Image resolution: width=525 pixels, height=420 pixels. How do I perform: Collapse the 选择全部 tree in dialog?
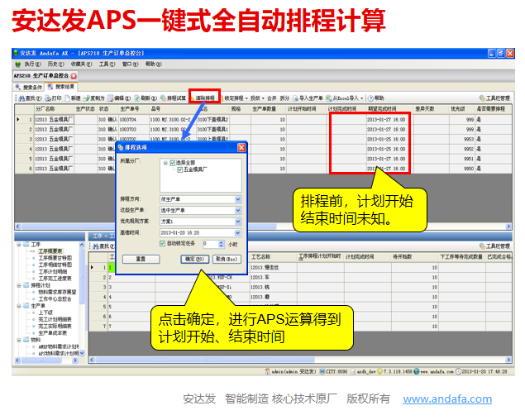[x=165, y=163]
